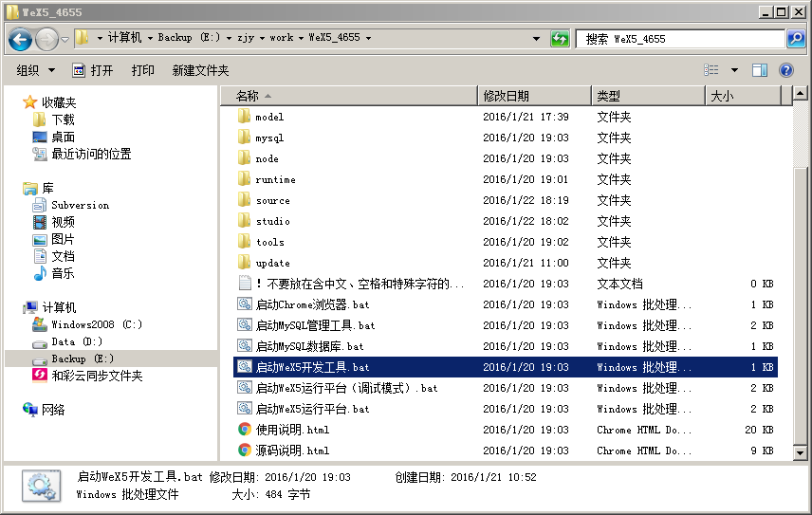Expand the Backup (E:) breadcrumb arrow
Image resolution: width=812 pixels, height=515 pixels.
[229, 38]
